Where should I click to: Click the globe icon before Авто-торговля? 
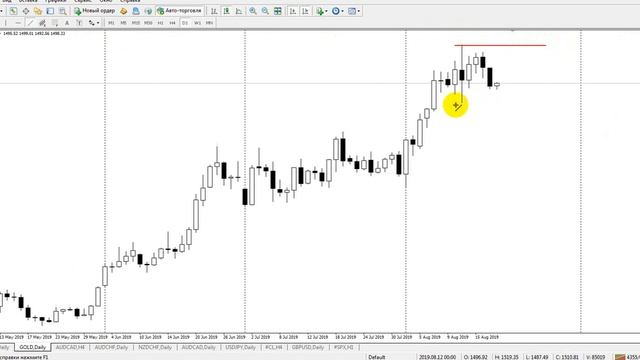[148, 11]
